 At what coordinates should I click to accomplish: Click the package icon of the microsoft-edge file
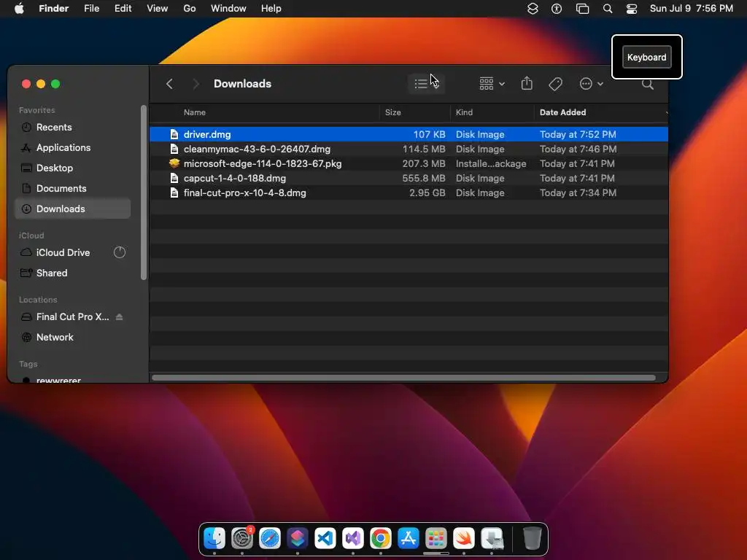pyautogui.click(x=174, y=163)
